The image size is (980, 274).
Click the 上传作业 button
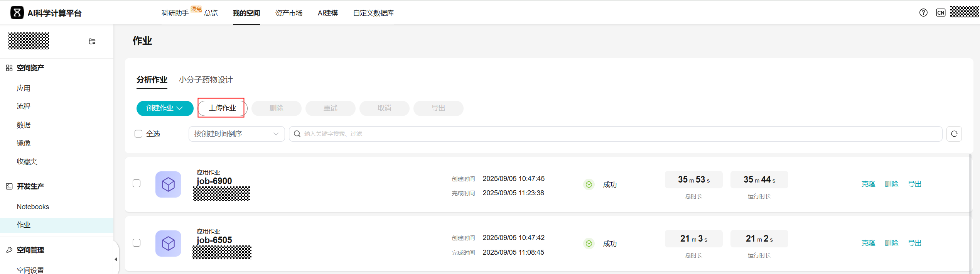point(222,108)
